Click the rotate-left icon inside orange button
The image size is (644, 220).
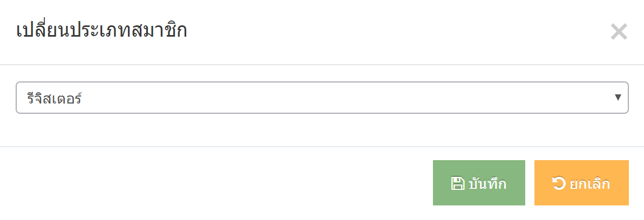pos(559,183)
